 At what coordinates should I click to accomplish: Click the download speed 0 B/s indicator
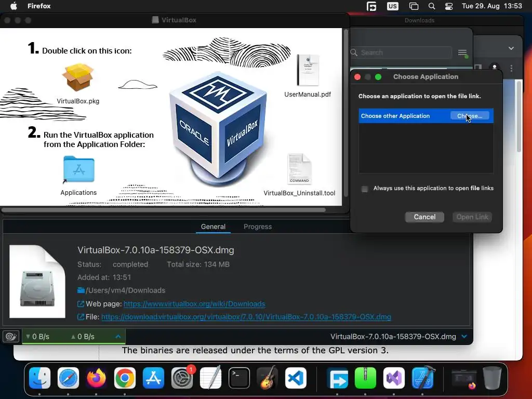tap(37, 337)
